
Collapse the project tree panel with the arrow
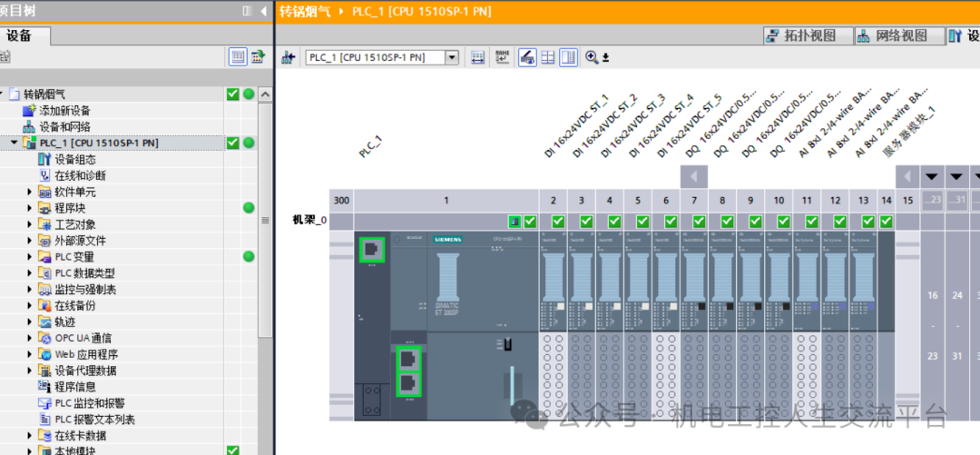coord(263,11)
